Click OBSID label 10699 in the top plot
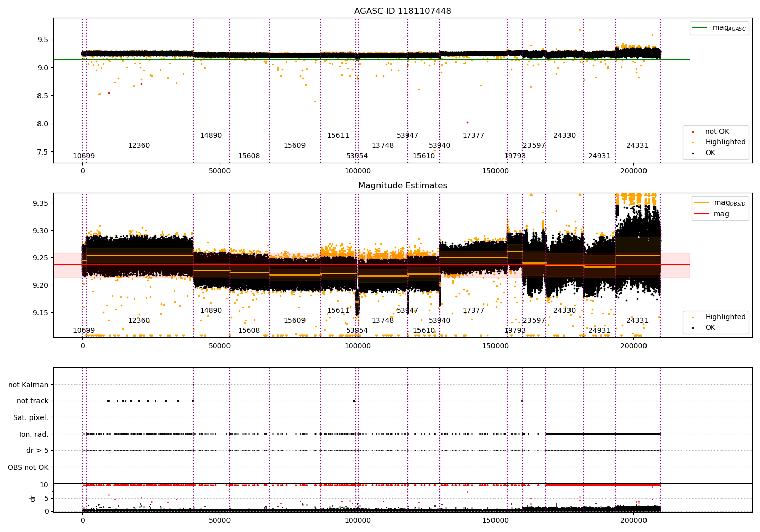Screen dimensions: 760x532 [x=84, y=156]
